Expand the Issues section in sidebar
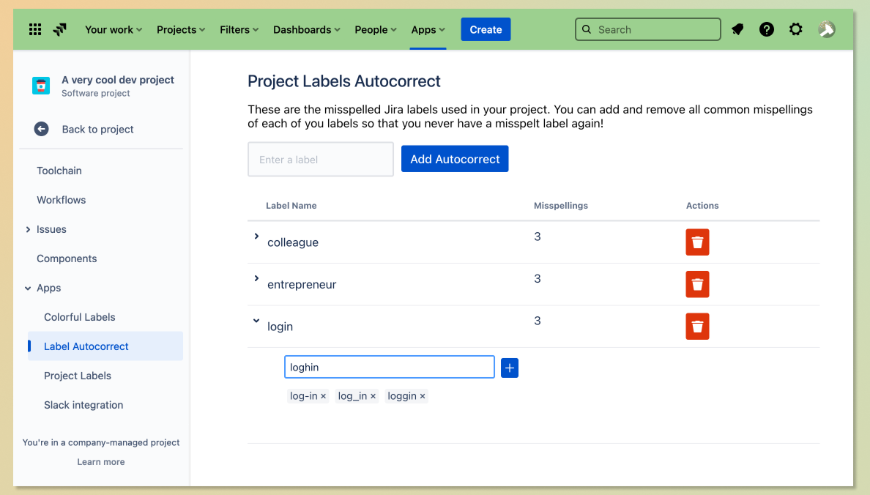Screen dimensions: 870x495 [28, 230]
